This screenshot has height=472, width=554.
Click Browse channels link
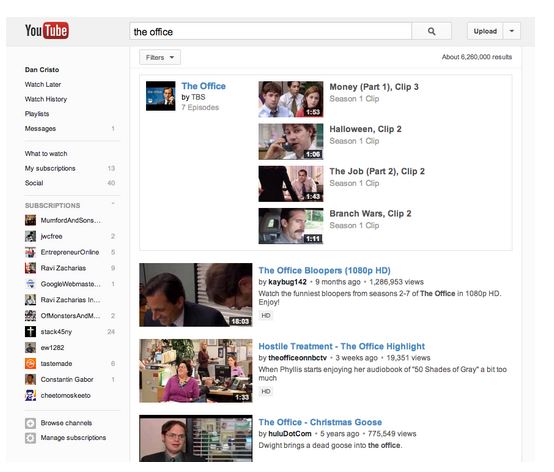point(66,423)
